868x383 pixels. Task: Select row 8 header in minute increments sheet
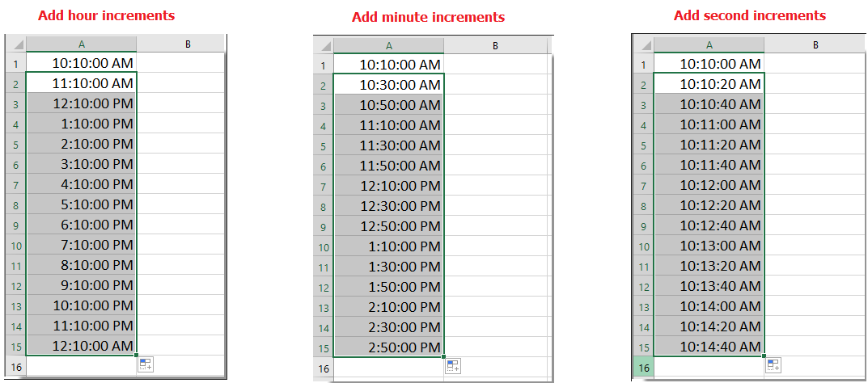(323, 207)
